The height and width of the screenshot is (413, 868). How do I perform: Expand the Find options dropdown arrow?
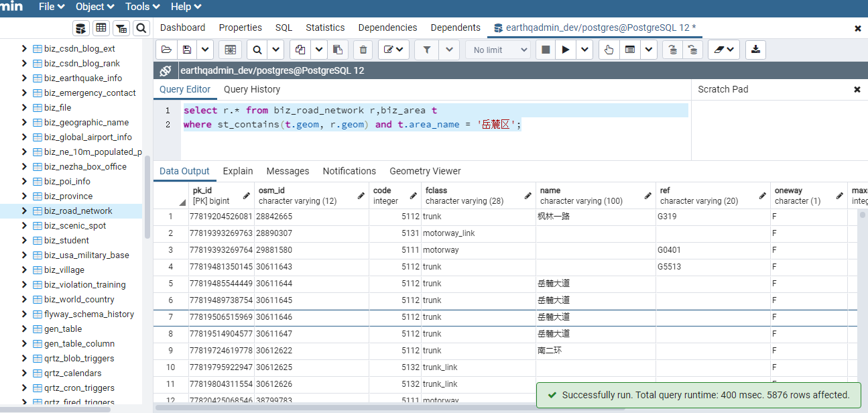pos(275,50)
